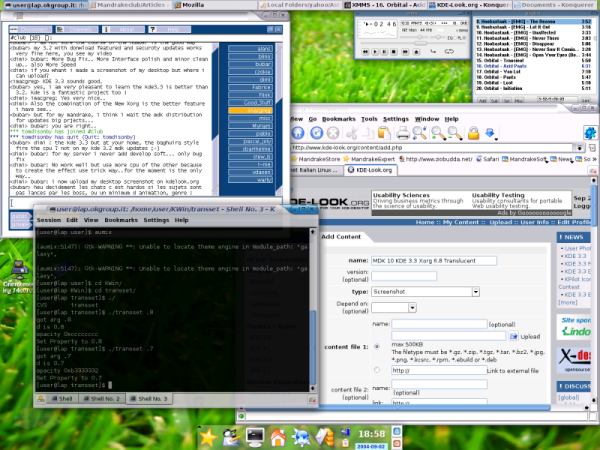Click XMMS eject button

pos(416,52)
